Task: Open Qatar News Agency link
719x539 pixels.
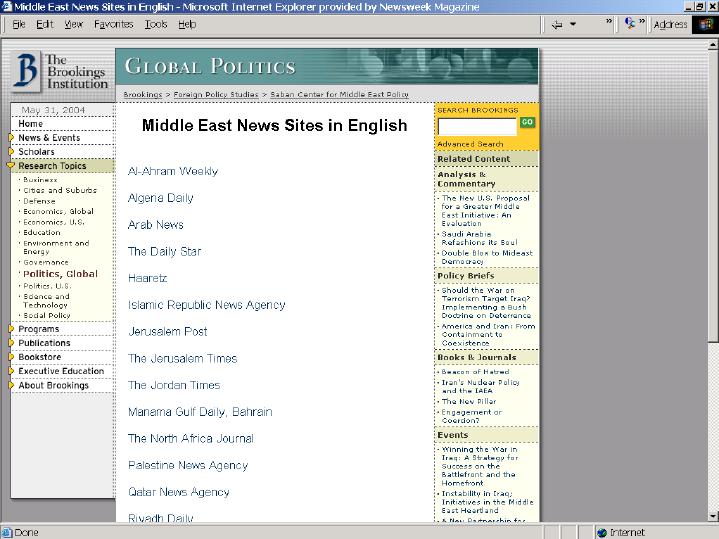Action: [x=178, y=492]
